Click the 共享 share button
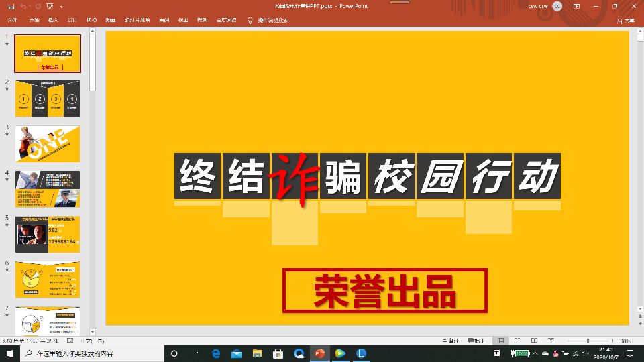 click(x=627, y=20)
